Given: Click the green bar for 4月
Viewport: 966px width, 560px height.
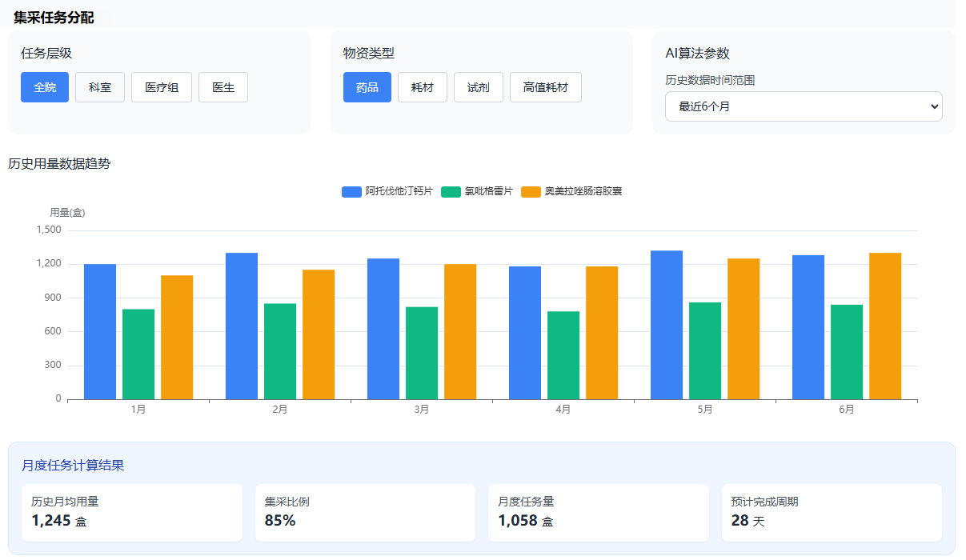Looking at the screenshot, I should point(563,355).
